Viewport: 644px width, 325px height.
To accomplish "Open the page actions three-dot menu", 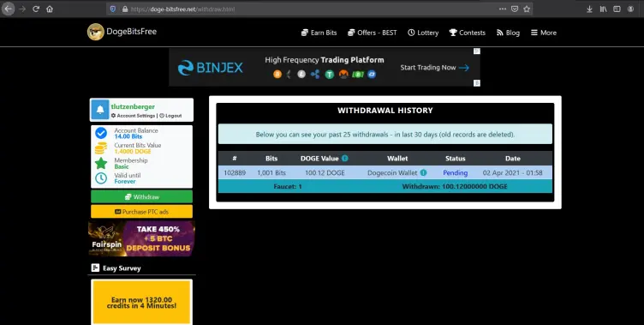I will pos(503,9).
